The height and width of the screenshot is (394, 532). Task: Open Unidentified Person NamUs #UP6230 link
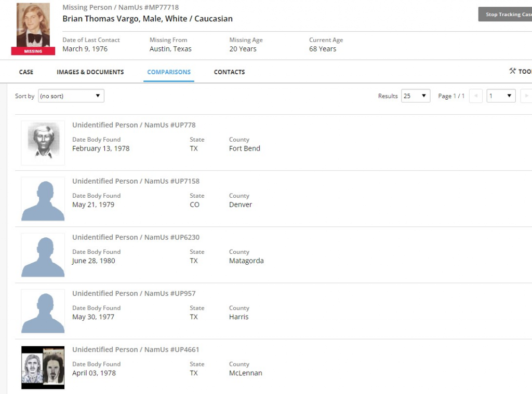[x=136, y=237]
